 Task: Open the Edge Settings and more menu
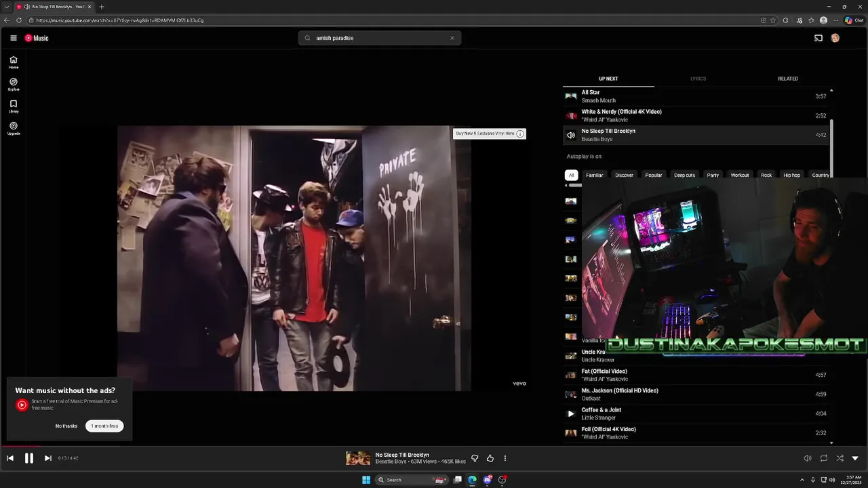[x=836, y=20]
